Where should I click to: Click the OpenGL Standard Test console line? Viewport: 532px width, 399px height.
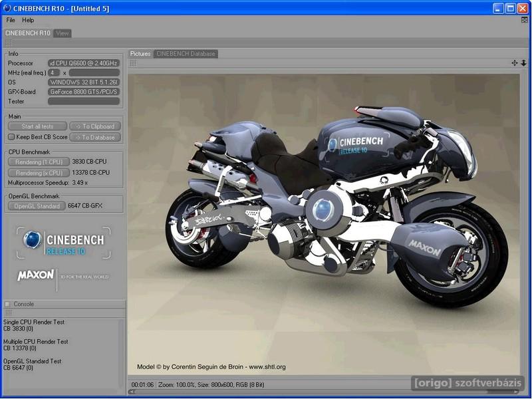(x=32, y=361)
